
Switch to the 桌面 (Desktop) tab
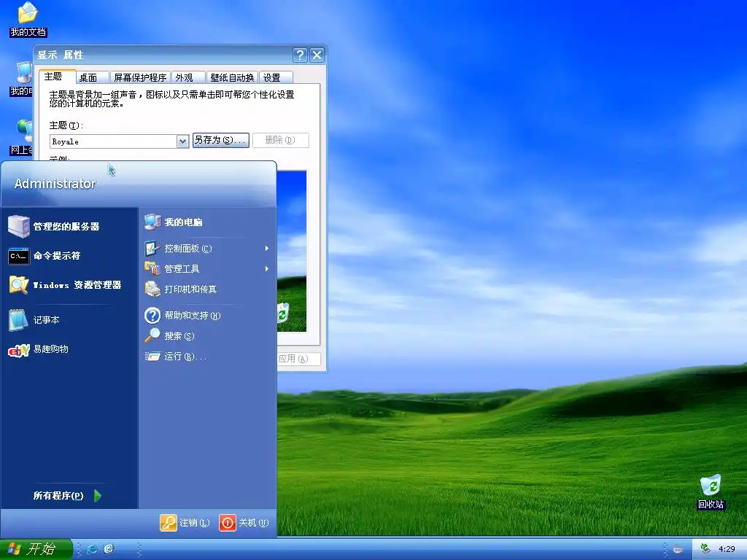point(93,77)
